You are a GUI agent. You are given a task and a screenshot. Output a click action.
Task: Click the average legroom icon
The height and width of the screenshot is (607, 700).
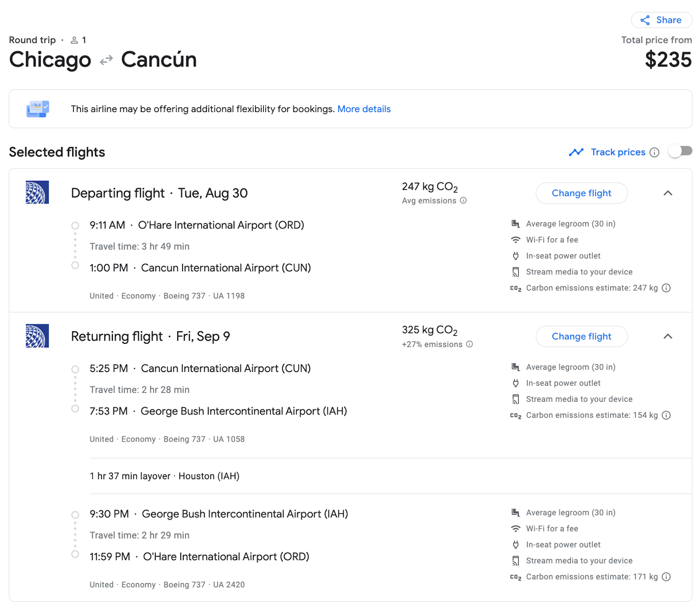tap(515, 224)
